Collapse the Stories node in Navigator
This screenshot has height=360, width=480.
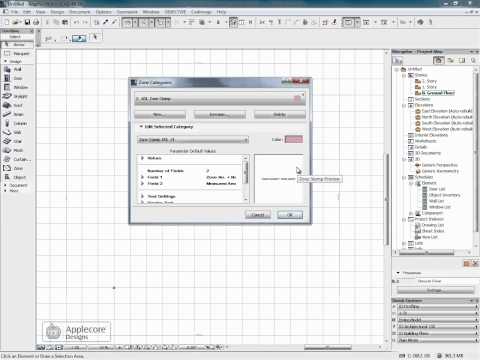(404, 75)
